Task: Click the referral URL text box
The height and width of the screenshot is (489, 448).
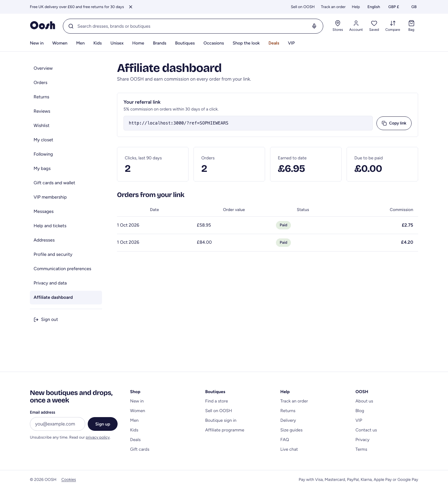Action: pyautogui.click(x=248, y=123)
